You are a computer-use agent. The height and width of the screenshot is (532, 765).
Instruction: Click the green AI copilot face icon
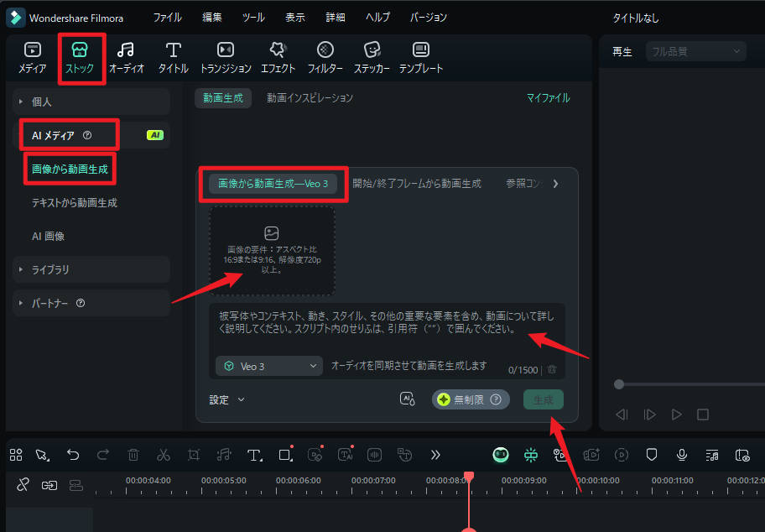(501, 455)
